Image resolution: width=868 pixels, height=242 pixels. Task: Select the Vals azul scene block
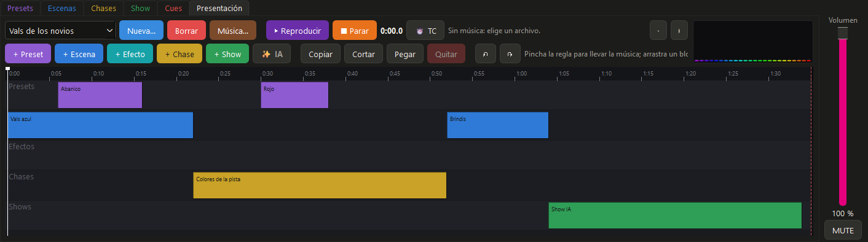[x=100, y=125]
